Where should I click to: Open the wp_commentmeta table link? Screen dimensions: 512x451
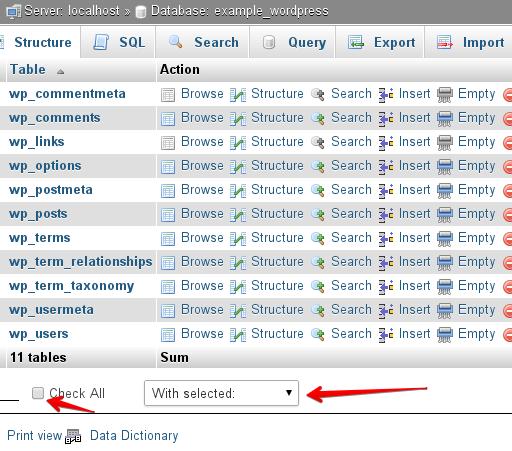[67, 94]
